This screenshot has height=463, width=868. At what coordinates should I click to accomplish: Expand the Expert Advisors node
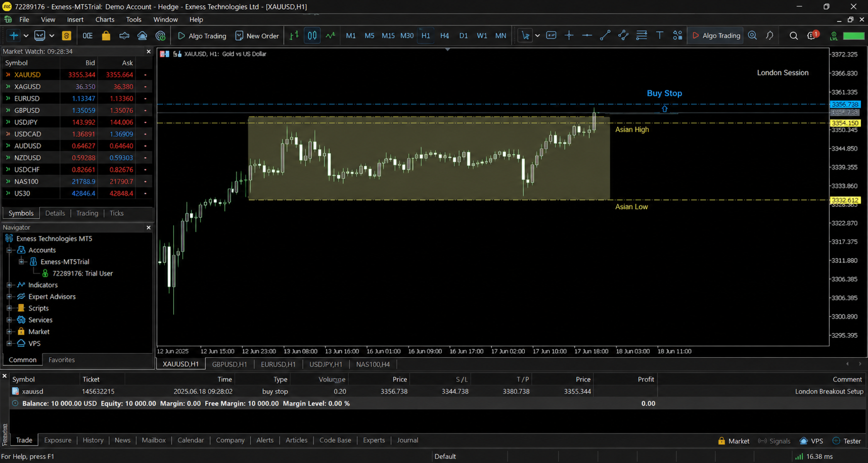[9, 297]
